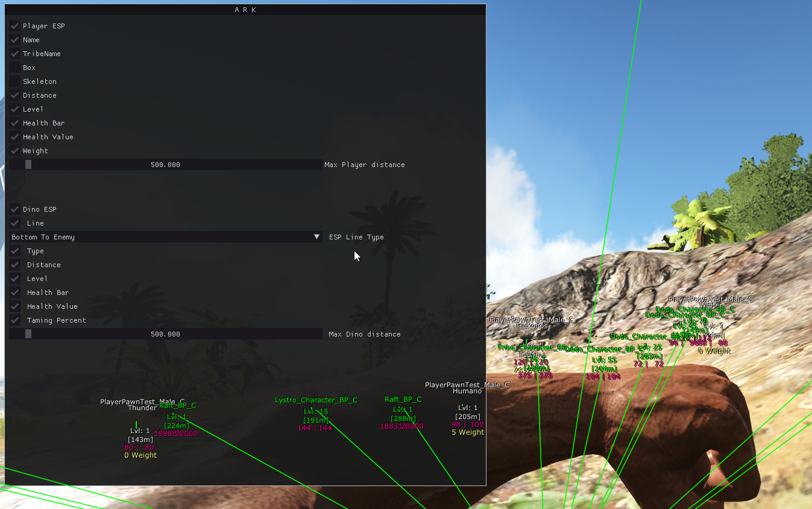This screenshot has height=509, width=812.
Task: Uncheck the Name option
Action: coord(15,40)
